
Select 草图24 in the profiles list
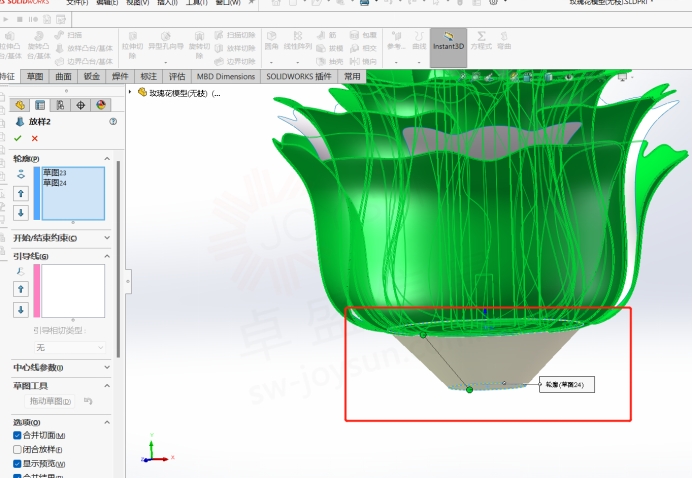[x=54, y=183]
